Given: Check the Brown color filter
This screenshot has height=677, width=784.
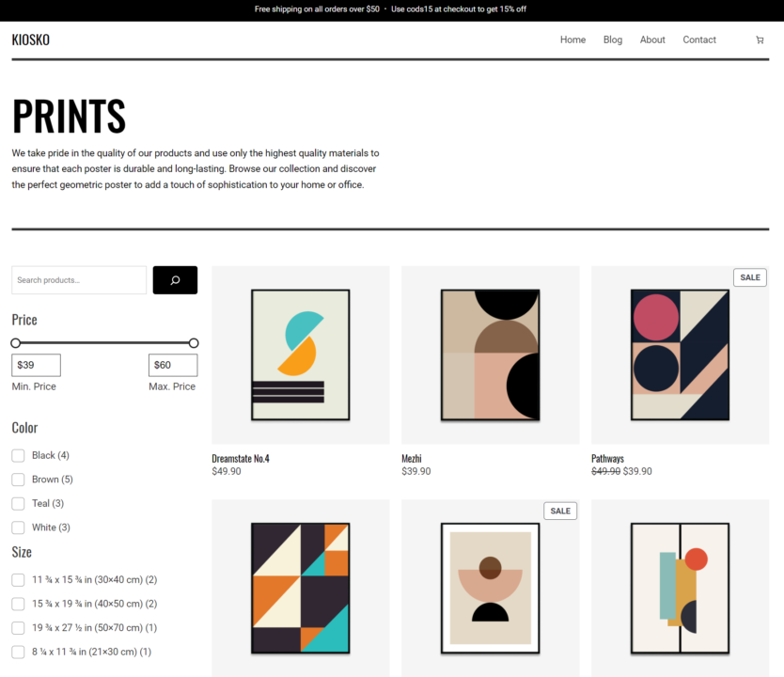Looking at the screenshot, I should pos(18,480).
